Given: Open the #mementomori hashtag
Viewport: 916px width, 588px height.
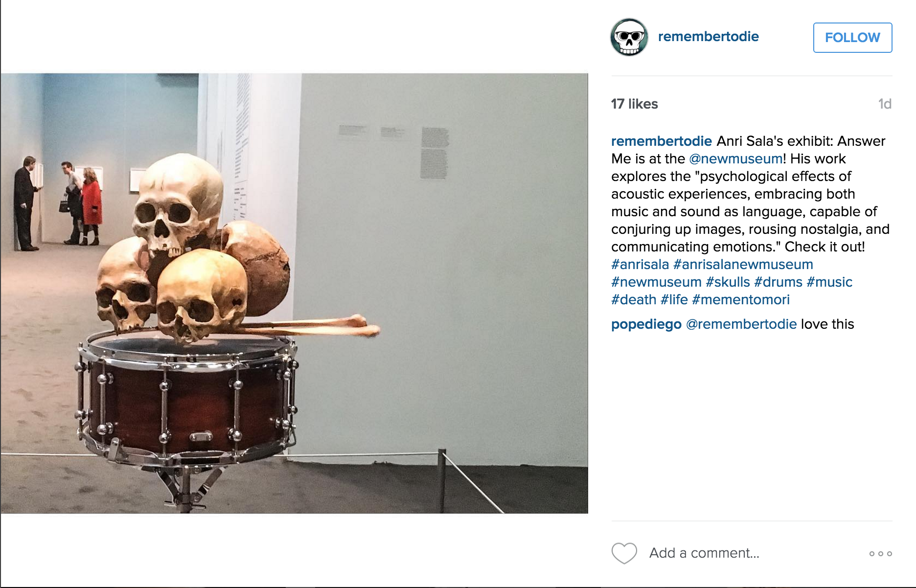Looking at the screenshot, I should point(740,300).
